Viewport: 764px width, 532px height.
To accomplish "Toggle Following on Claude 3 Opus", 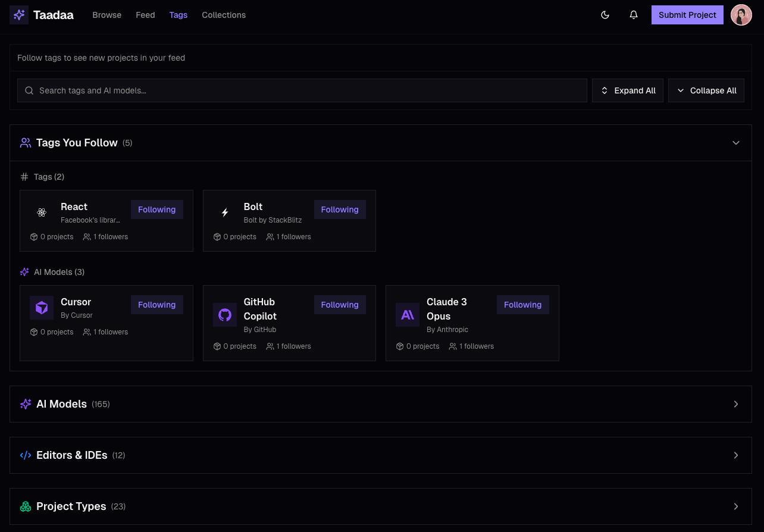I will click(522, 305).
